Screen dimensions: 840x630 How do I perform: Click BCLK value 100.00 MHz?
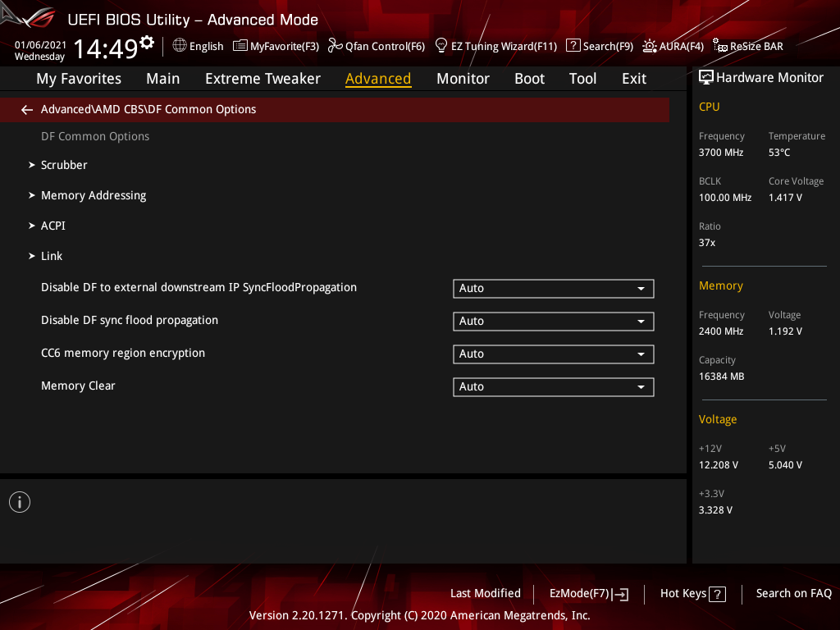[x=725, y=198]
